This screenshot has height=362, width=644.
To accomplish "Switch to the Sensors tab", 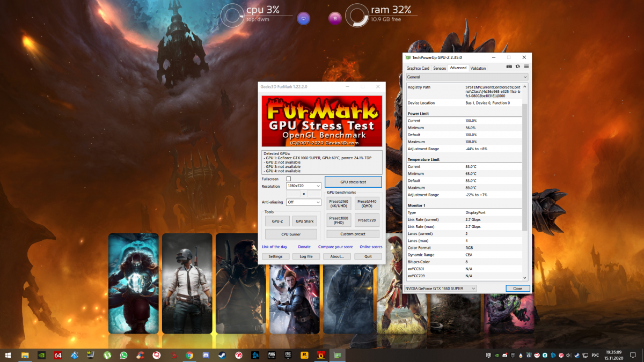I will [x=440, y=68].
